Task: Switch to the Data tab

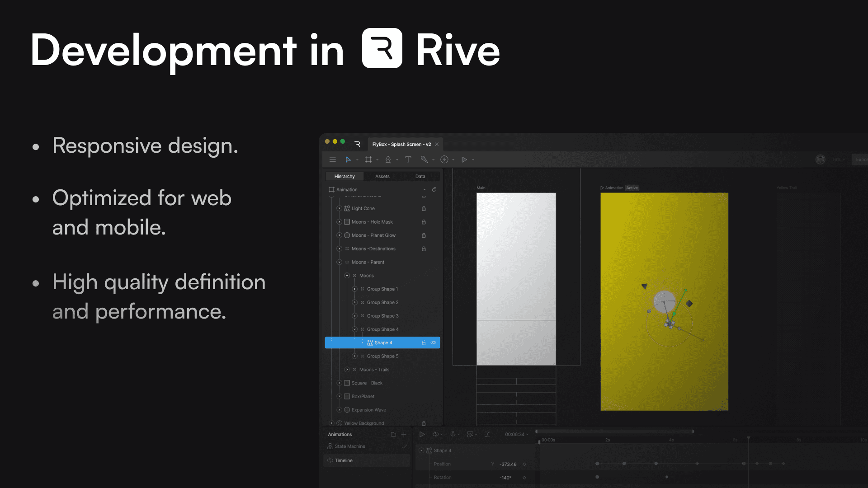Action: pos(420,176)
